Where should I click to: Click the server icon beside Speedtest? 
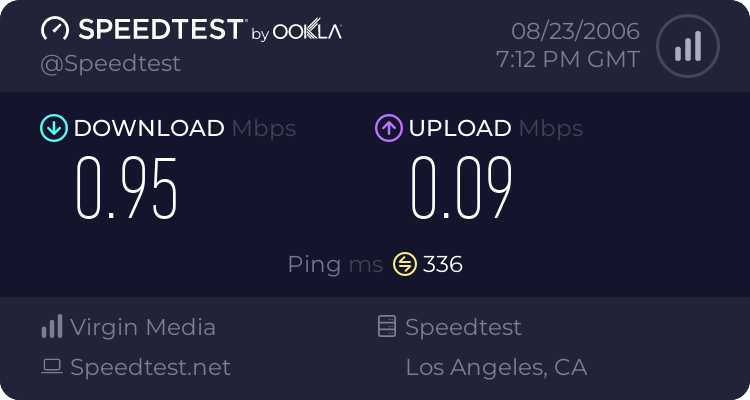click(x=387, y=327)
